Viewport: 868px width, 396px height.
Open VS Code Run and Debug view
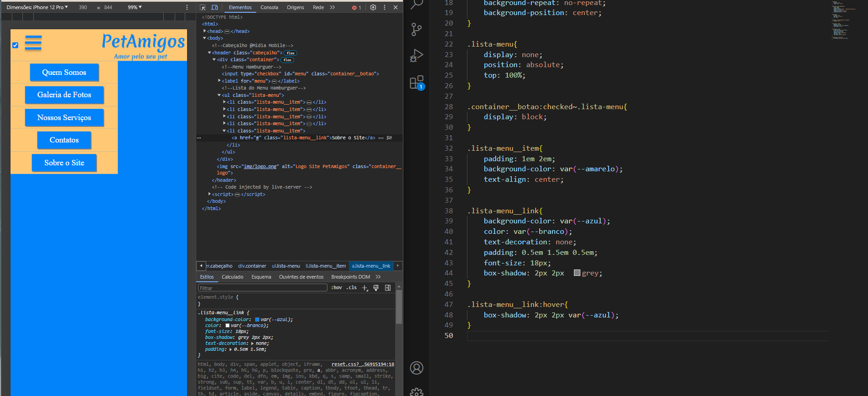pyautogui.click(x=417, y=56)
